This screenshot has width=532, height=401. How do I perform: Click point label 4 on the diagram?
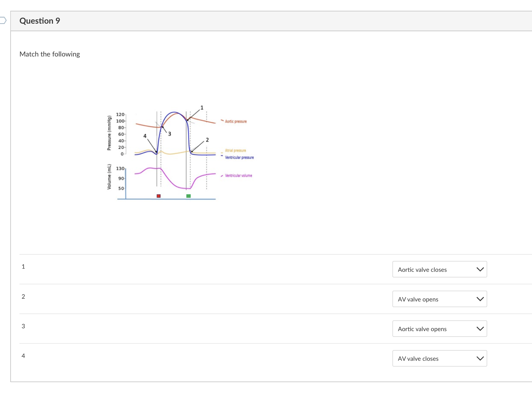pos(145,136)
